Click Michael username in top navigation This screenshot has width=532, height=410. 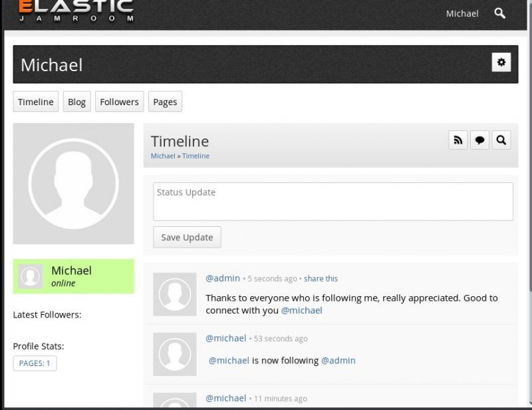[462, 13]
